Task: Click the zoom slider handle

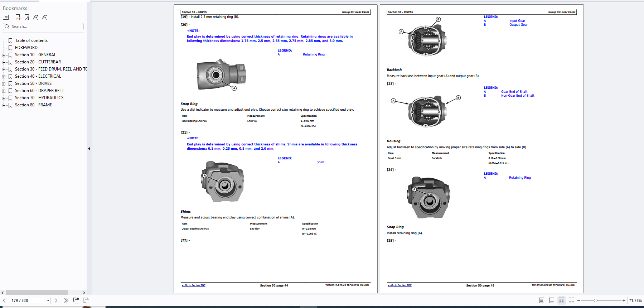Action: pyautogui.click(x=596, y=300)
